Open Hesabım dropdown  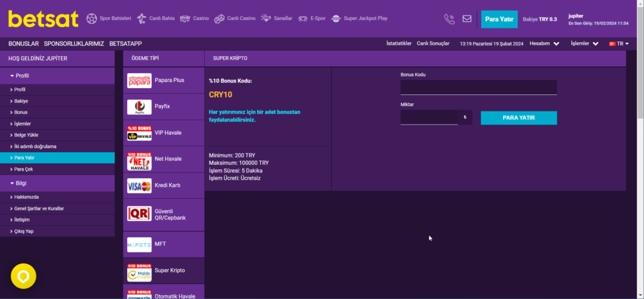(x=544, y=43)
